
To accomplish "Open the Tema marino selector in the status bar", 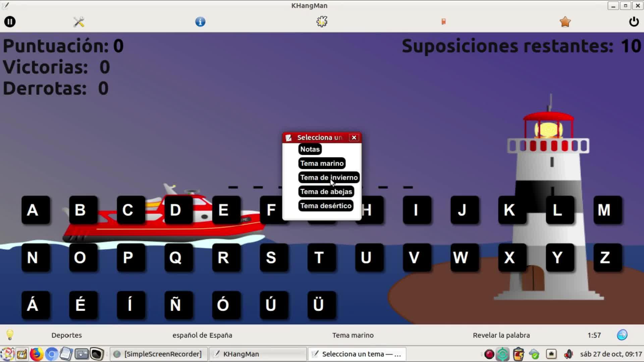I will pos(353,335).
